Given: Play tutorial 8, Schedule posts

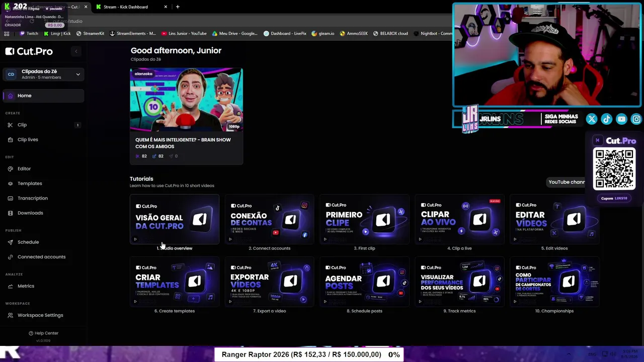Looking at the screenshot, I should point(365,282).
